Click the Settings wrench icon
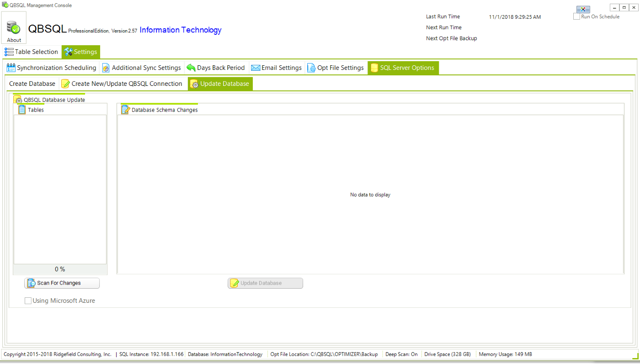 coord(69,52)
